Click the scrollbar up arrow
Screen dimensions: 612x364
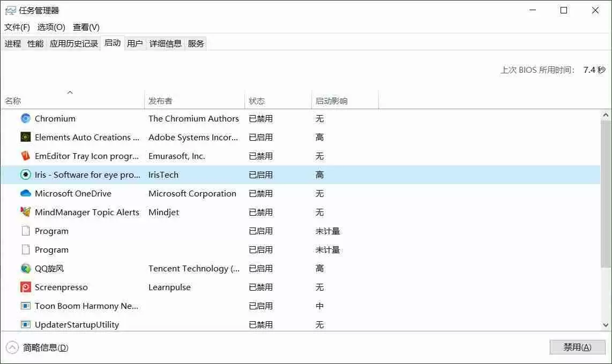coord(606,114)
